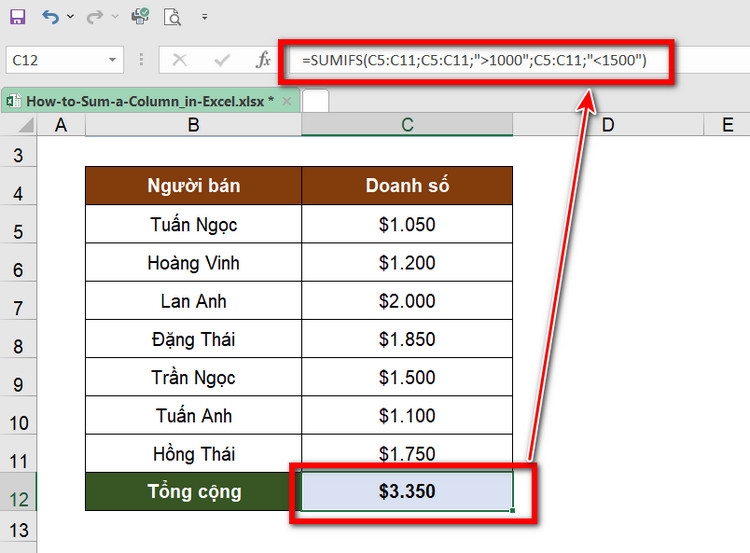Click the blank new tab beside the workbook tab
Viewport: 750px width, 553px height.
[316, 101]
